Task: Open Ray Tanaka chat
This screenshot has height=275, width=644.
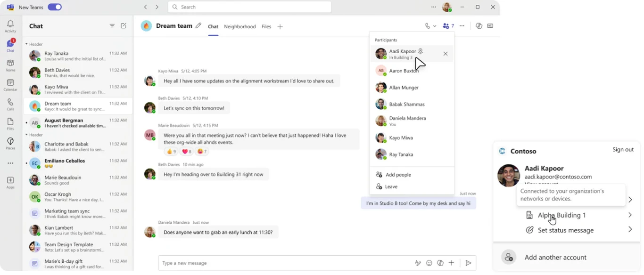Action: pos(78,56)
